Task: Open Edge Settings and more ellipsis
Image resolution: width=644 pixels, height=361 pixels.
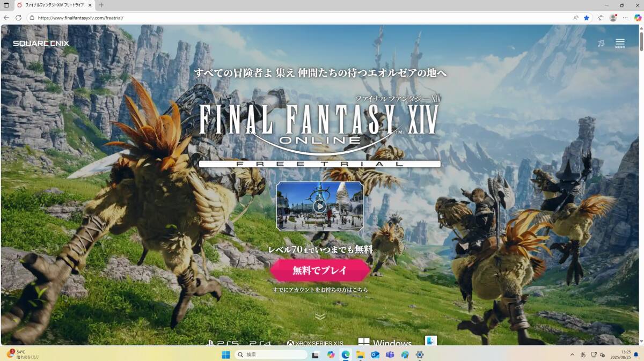Action: click(x=625, y=18)
